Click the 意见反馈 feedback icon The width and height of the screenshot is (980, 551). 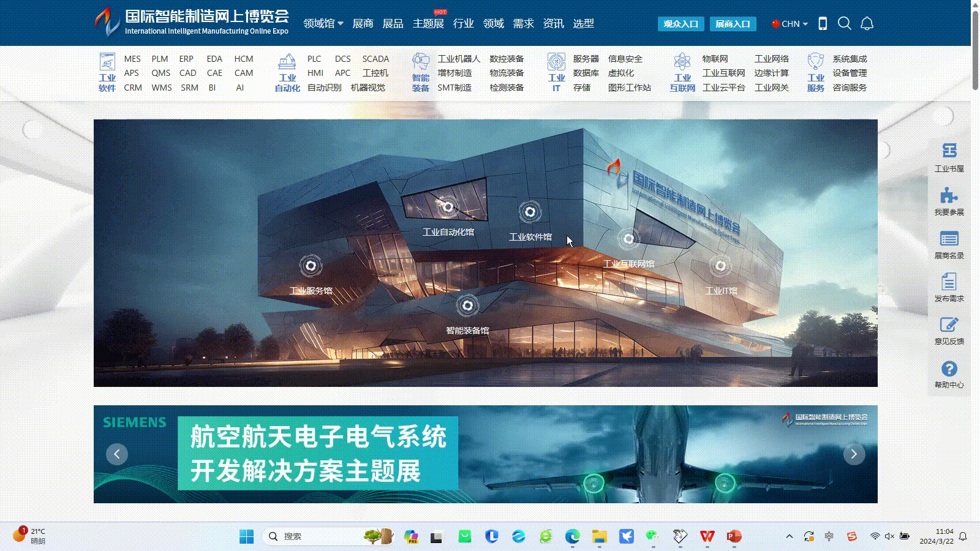[949, 330]
